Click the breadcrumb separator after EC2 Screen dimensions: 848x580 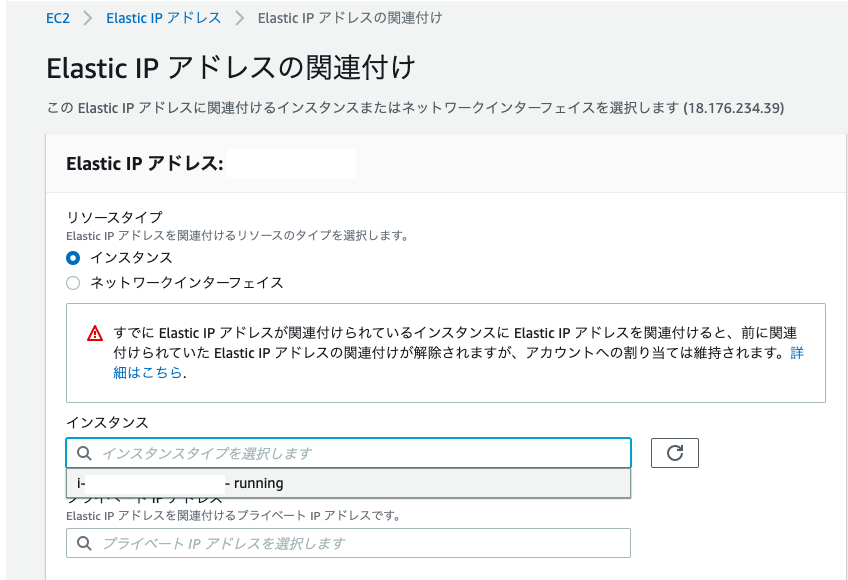(x=86, y=17)
